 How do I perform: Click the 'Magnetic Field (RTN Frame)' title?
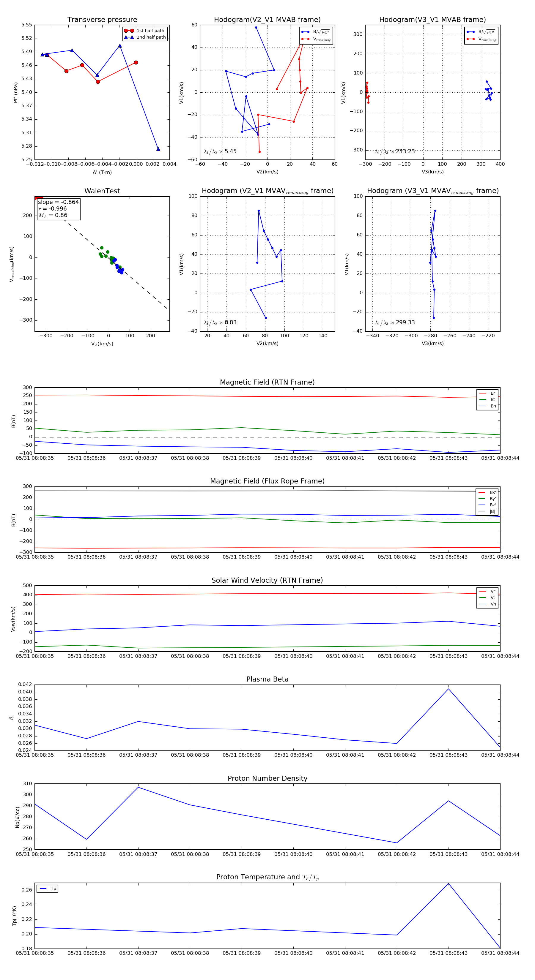point(267,382)
